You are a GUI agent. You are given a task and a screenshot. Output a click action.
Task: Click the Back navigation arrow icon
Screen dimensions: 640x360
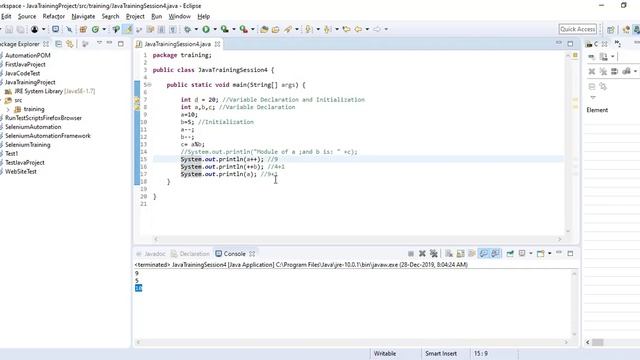358,29
